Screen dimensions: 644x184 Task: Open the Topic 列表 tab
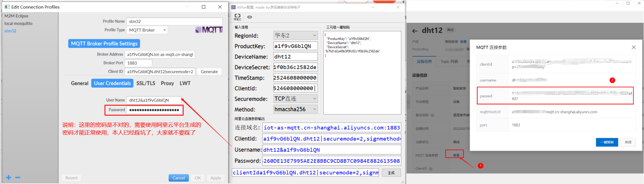coord(449,62)
